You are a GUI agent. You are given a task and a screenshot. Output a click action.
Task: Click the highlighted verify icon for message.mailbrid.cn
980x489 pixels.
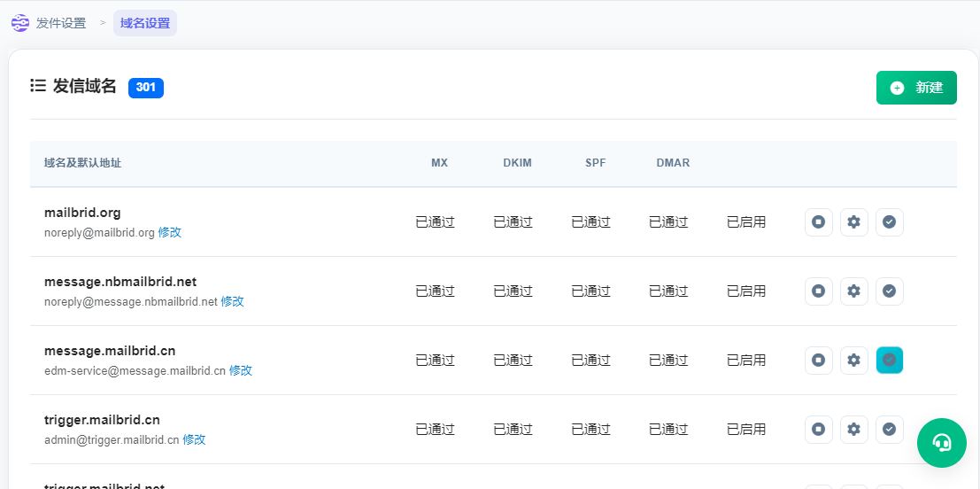pyautogui.click(x=890, y=361)
